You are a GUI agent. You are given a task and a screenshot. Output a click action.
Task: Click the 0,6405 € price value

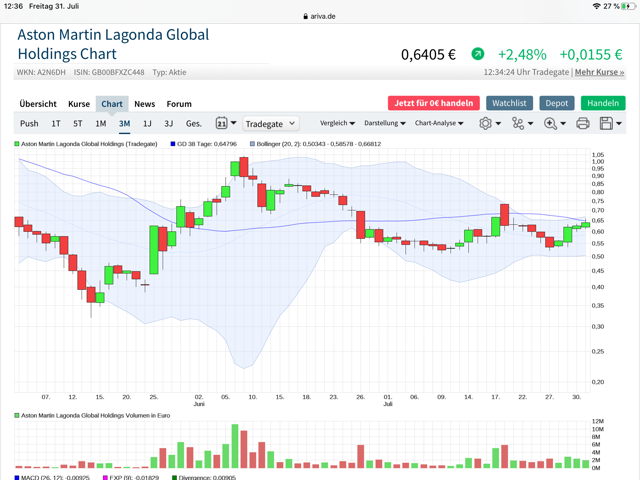point(428,54)
